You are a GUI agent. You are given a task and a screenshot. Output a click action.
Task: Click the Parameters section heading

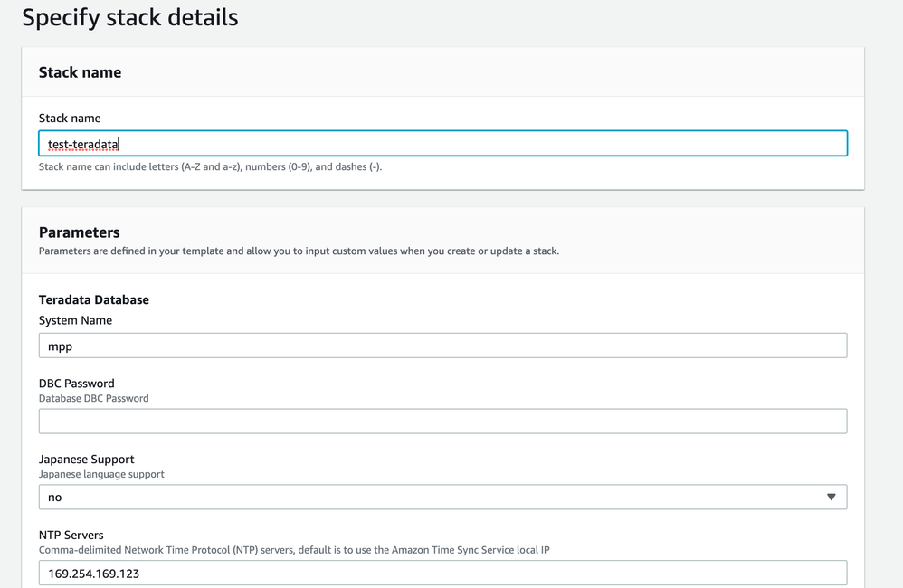(x=79, y=232)
